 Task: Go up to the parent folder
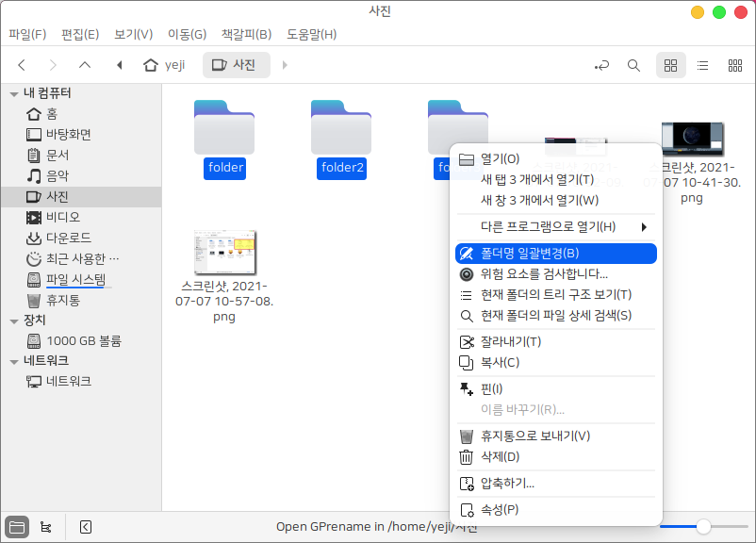(x=85, y=65)
